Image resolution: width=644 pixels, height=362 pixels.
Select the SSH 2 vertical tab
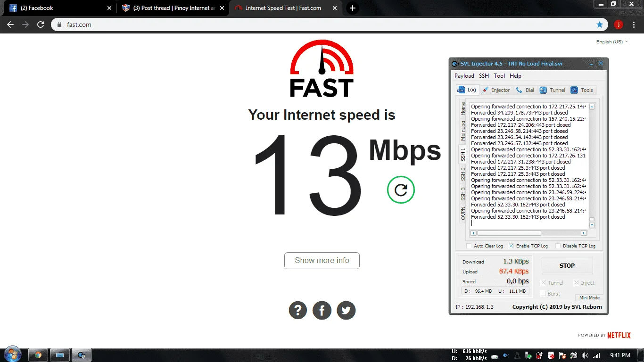pos(463,174)
